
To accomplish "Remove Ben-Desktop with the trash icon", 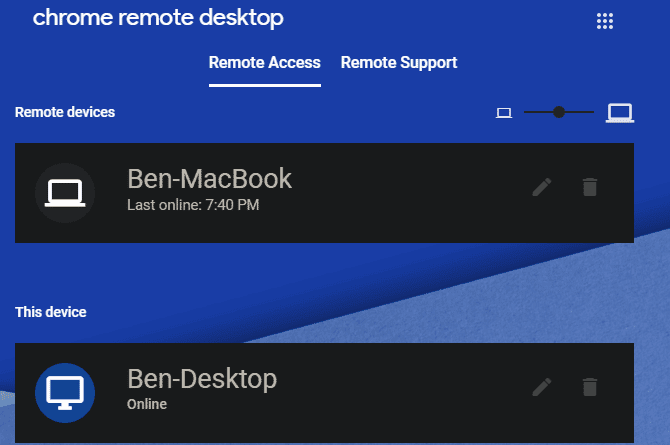I will [x=590, y=386].
